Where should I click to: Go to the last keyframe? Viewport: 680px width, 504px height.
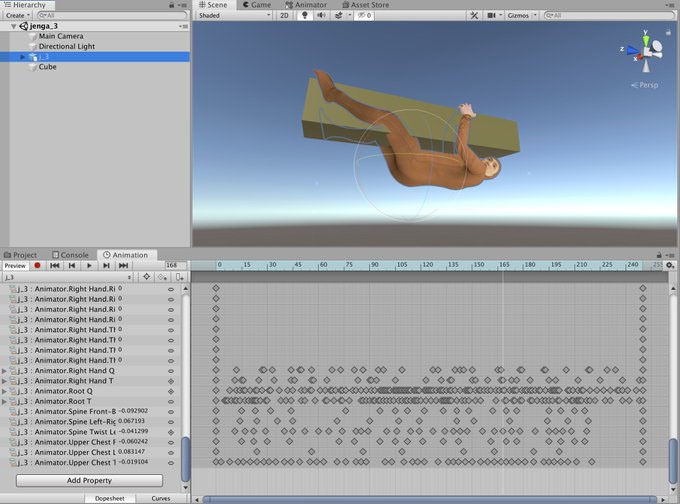[x=123, y=266]
